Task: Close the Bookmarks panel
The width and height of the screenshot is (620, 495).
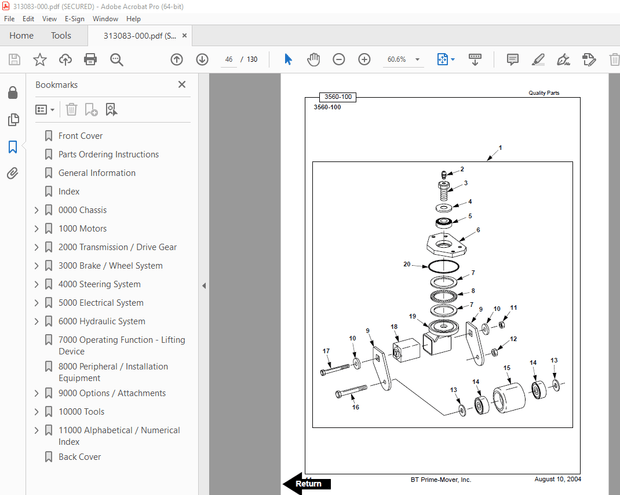Action: pyautogui.click(x=182, y=85)
